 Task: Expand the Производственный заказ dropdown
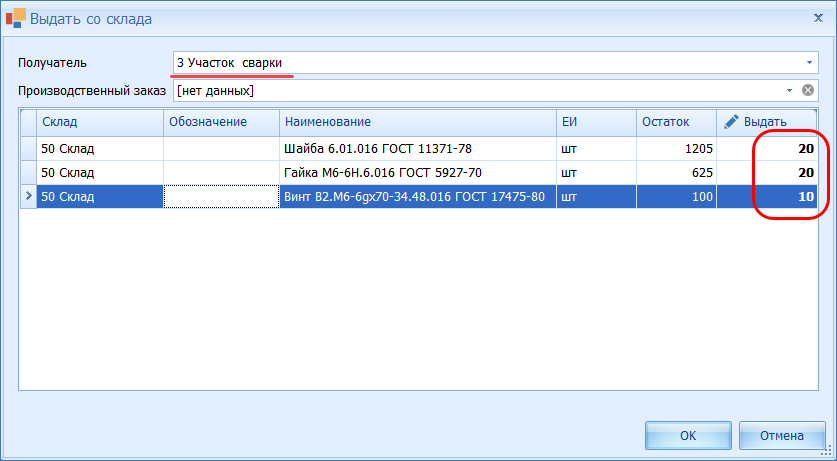click(789, 91)
